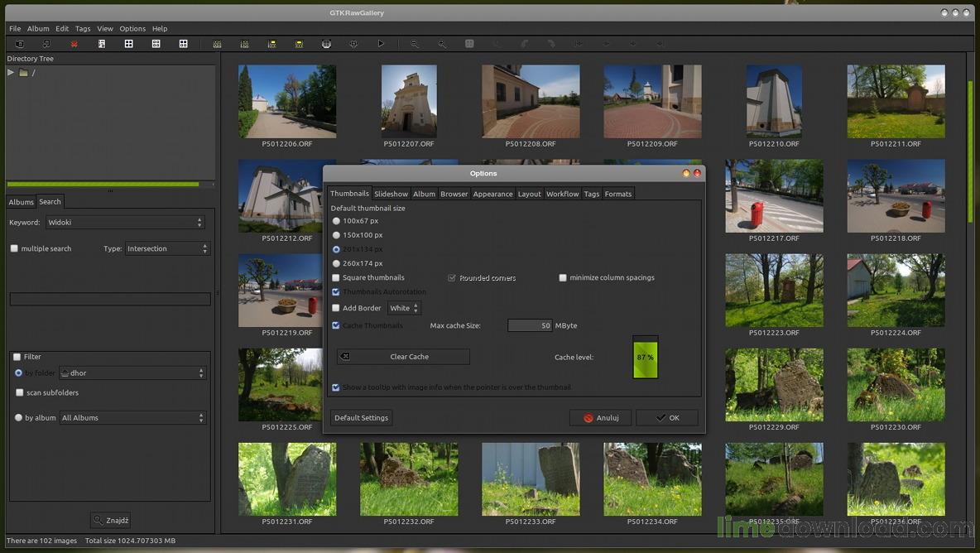This screenshot has width=980, height=553.
Task: Tick the Add Border checkbox
Action: 336,308
